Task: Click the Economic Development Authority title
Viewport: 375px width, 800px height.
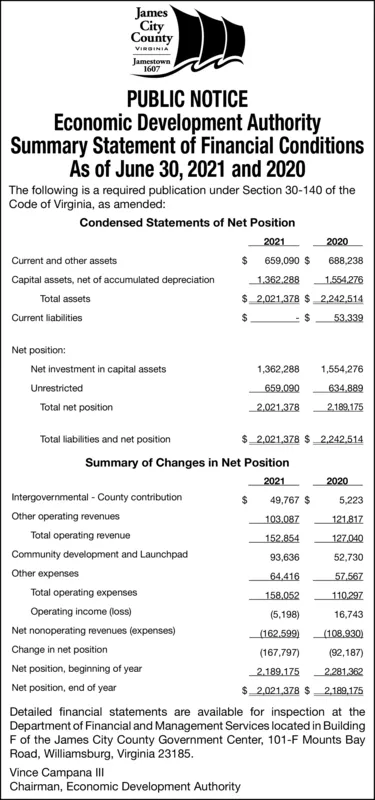Action: [187, 122]
